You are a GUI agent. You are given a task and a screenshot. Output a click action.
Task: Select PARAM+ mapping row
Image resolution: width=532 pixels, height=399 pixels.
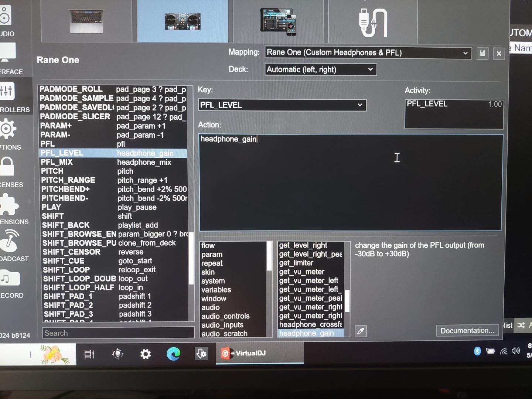coord(113,126)
